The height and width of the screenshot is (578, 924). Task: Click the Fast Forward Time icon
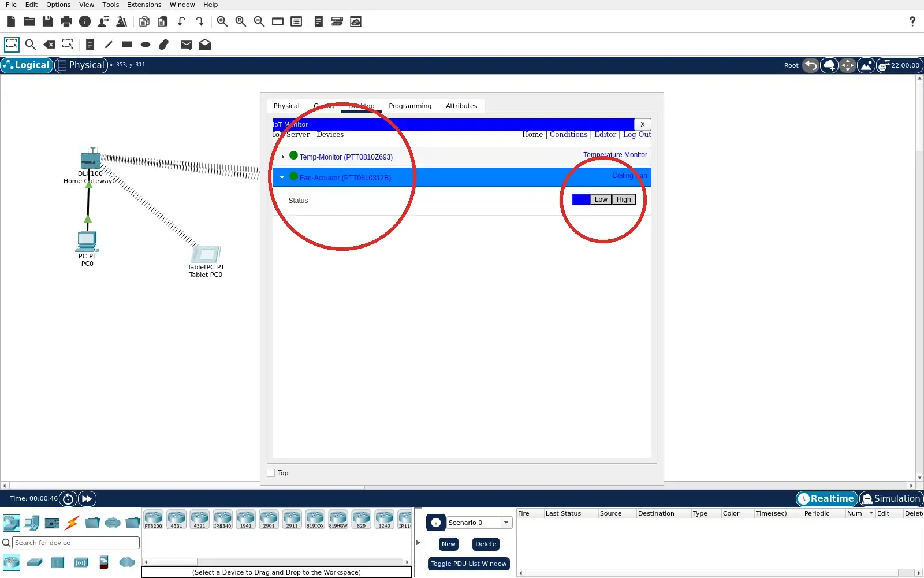click(x=87, y=499)
